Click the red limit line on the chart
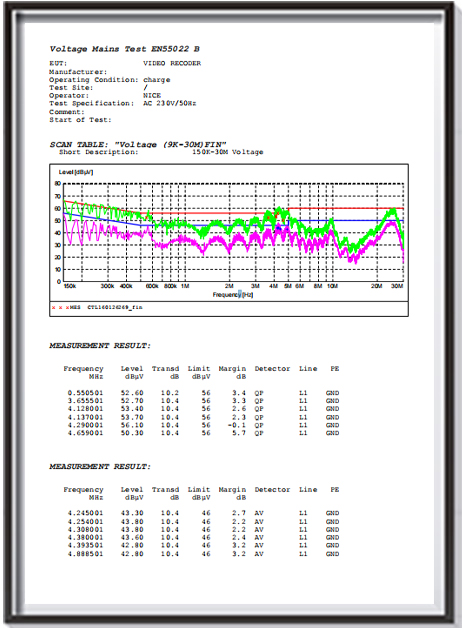Viewport: 462px width, 628px height. point(344,208)
